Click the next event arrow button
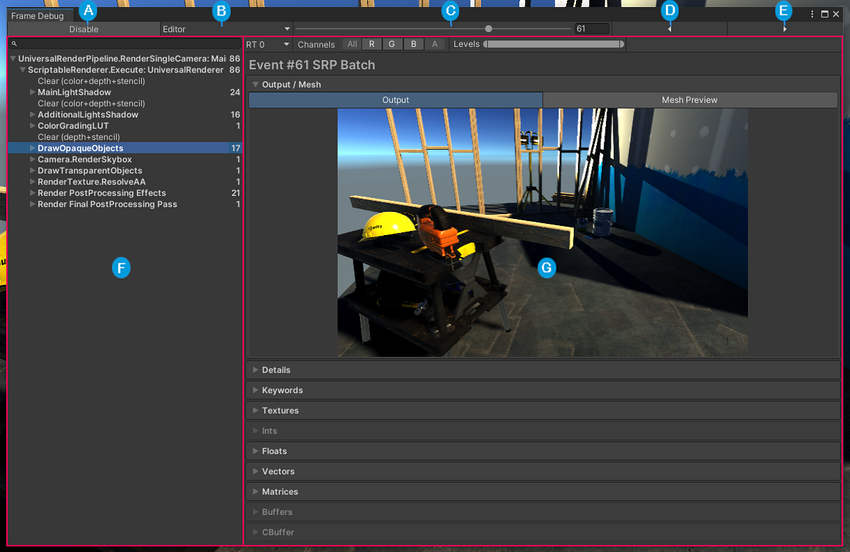 tap(784, 29)
